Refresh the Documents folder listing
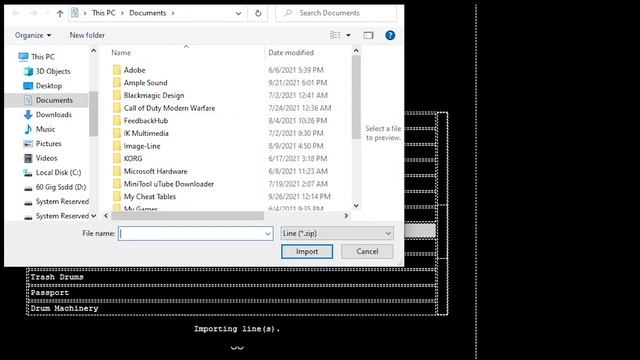The image size is (640, 360). pyautogui.click(x=258, y=13)
